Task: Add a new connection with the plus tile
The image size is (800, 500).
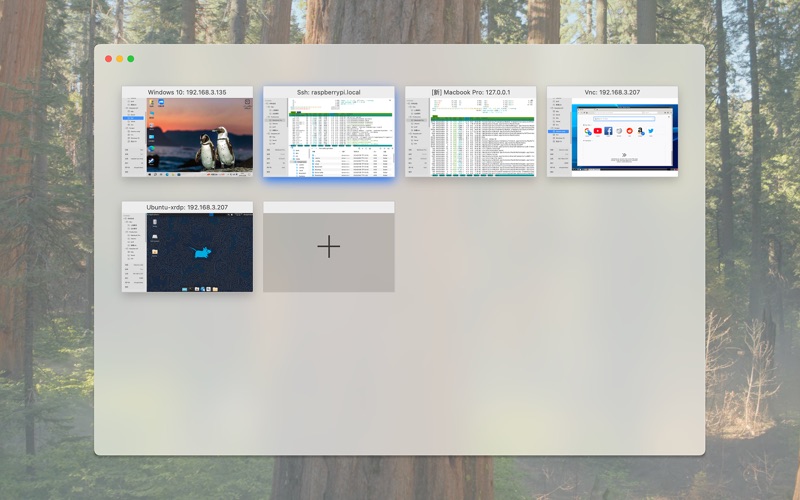Action: tap(329, 247)
